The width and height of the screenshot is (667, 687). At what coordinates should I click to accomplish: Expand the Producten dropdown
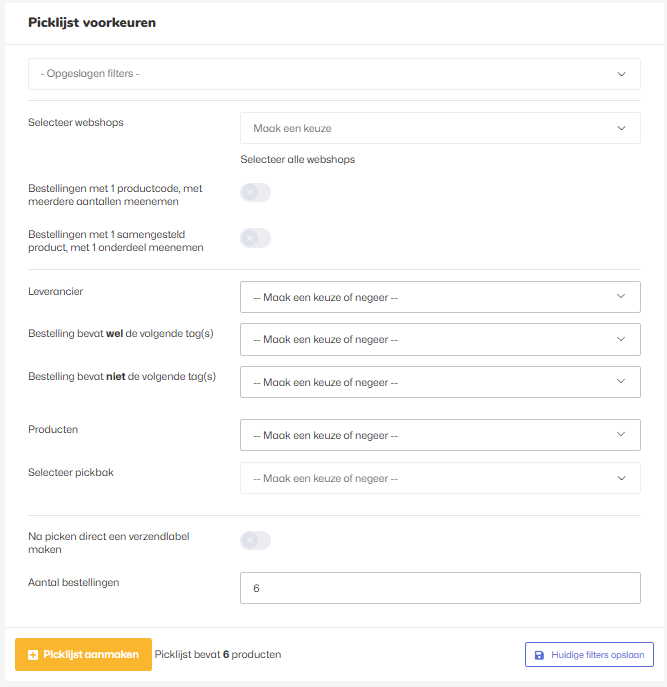pyautogui.click(x=440, y=435)
